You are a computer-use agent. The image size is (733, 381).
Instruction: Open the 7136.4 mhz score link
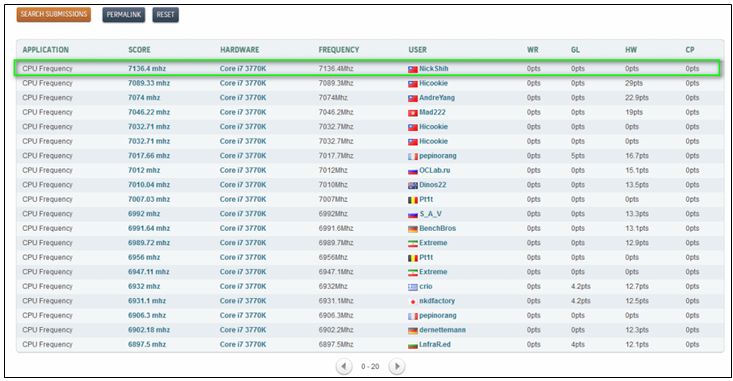(147, 69)
